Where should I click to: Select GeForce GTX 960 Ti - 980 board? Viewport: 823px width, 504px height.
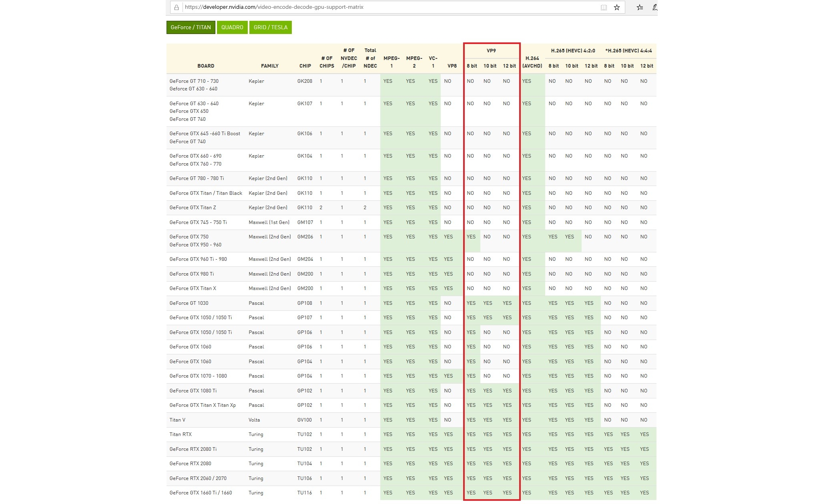(198, 259)
